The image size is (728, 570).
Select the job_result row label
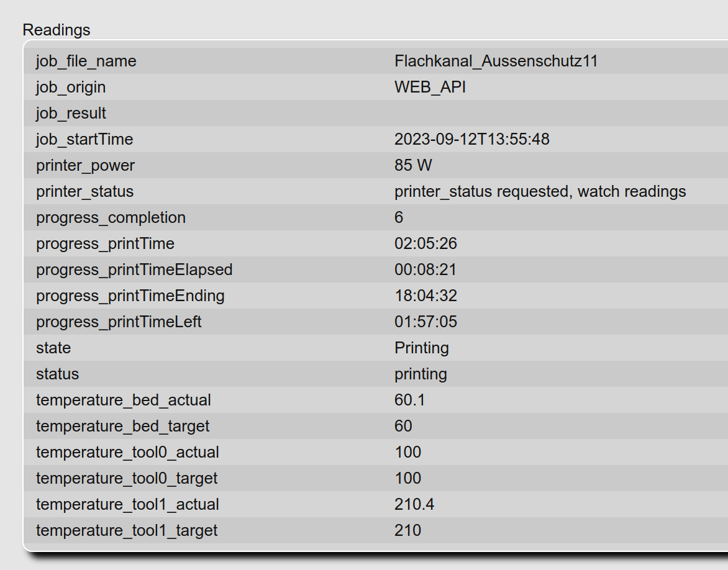tap(71, 113)
